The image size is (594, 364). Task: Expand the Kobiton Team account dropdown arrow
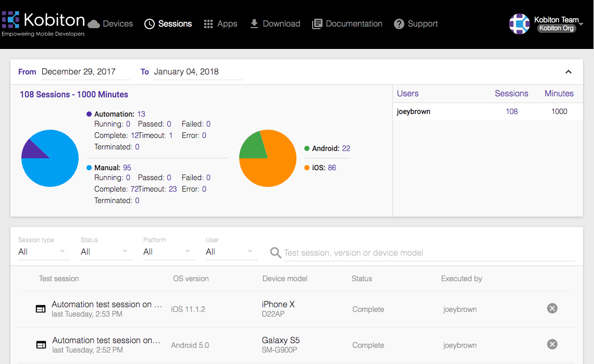coord(581,24)
